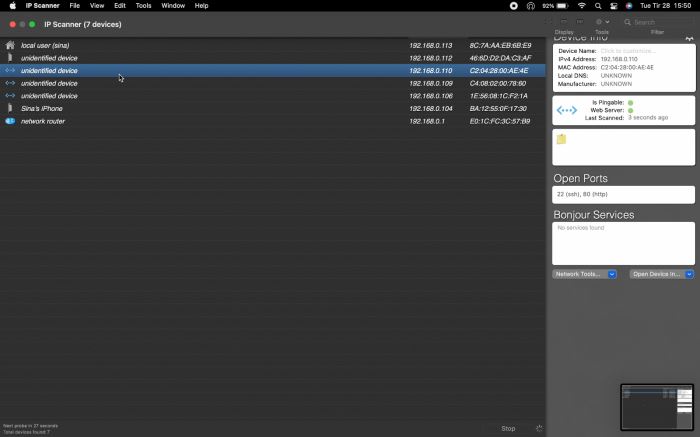The image size is (700, 437).
Task: Click the Stop button to stop scanning
Action: [508, 428]
